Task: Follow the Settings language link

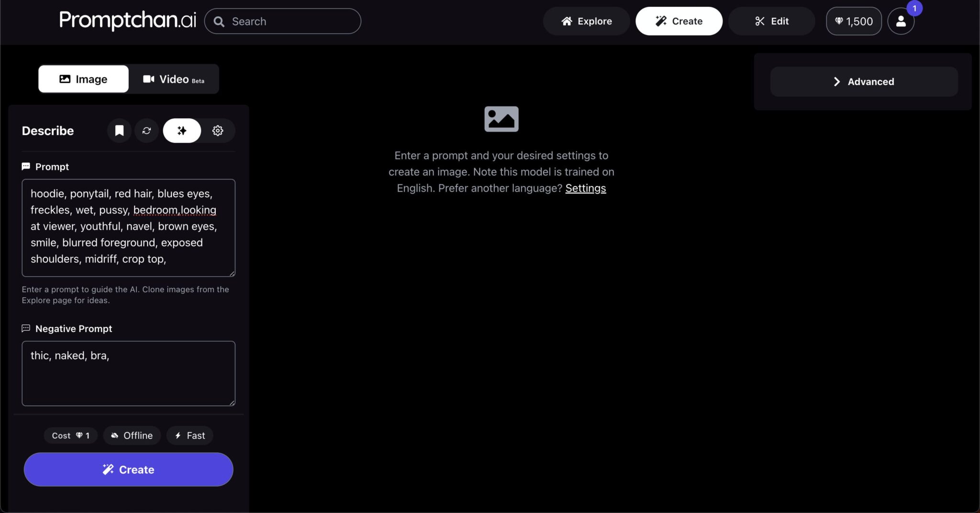Action: pos(585,188)
